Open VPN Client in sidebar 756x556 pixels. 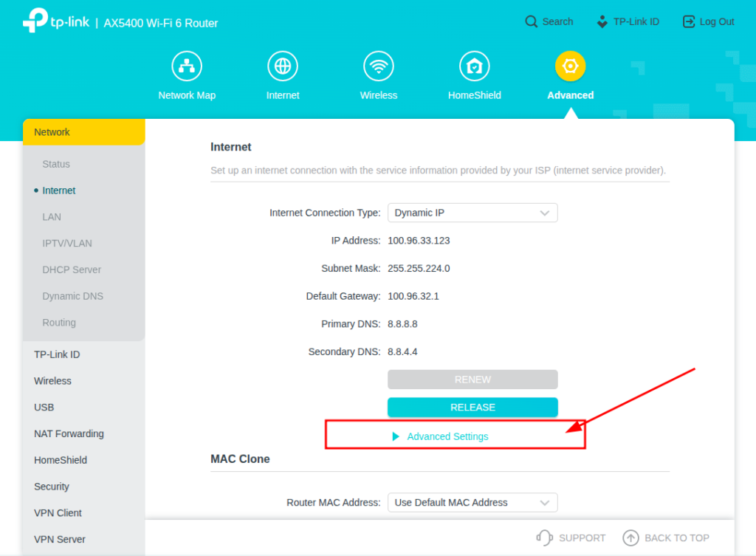[x=58, y=512]
